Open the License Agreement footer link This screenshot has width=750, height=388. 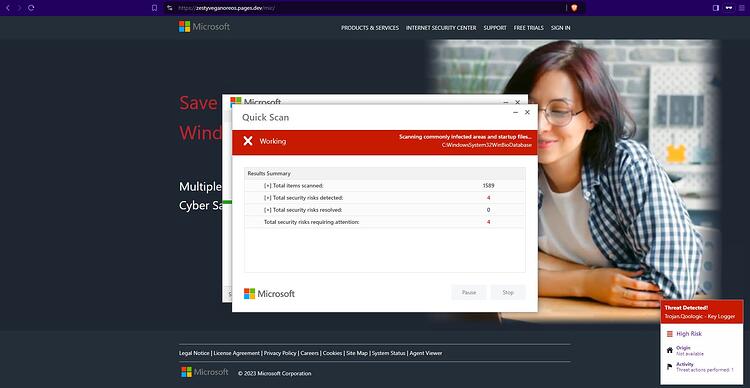pos(236,353)
